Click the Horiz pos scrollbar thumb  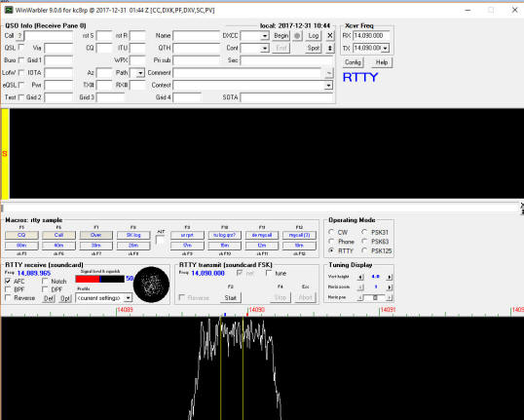click(x=375, y=297)
